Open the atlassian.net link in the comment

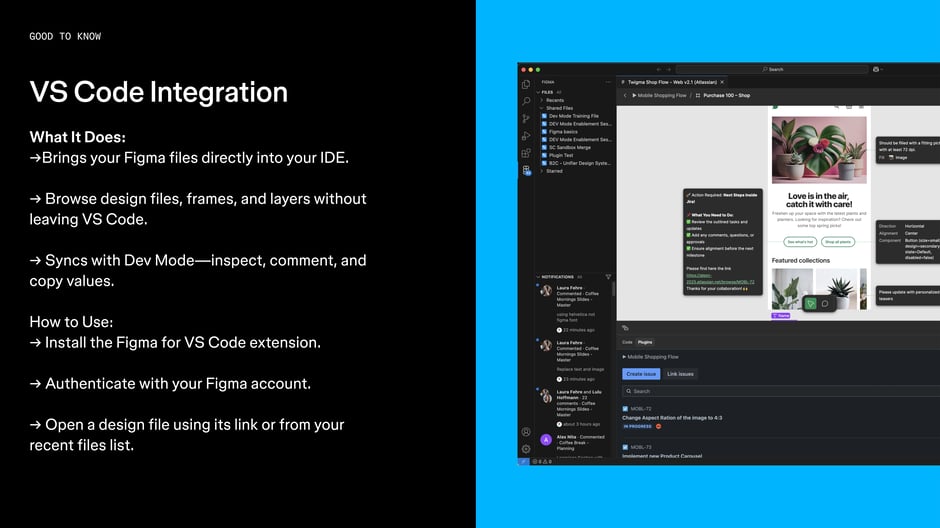click(x=720, y=279)
